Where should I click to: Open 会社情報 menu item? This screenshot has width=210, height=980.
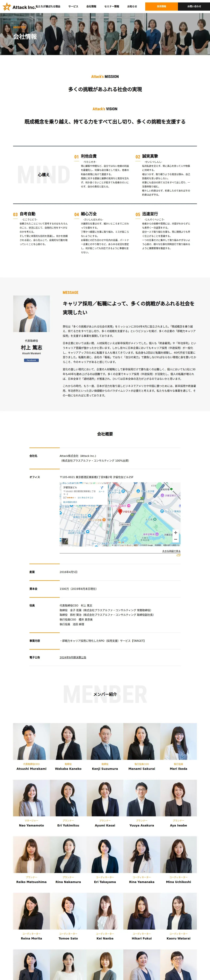(x=91, y=7)
